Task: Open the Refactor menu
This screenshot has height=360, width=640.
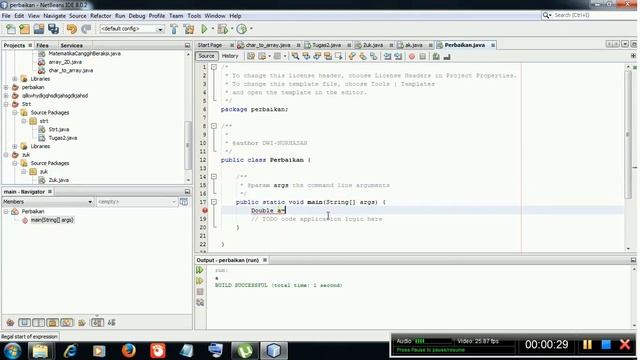Action: [x=100, y=16]
